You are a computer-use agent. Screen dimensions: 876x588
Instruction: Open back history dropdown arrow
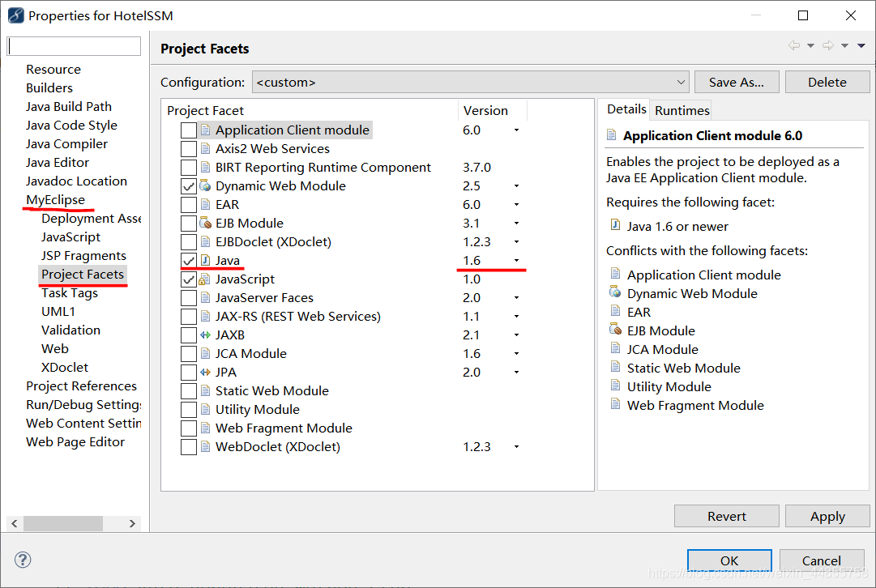(x=810, y=46)
